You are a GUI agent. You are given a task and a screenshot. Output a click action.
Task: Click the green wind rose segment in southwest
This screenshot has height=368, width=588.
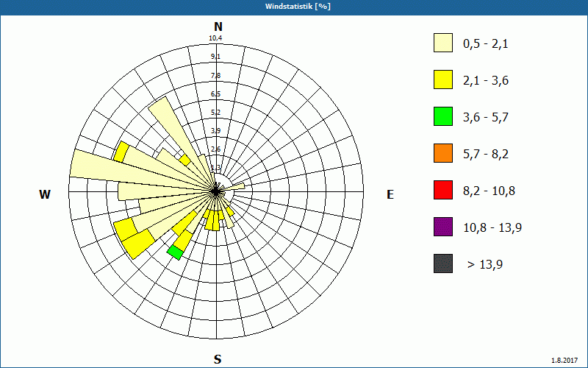pos(176,252)
